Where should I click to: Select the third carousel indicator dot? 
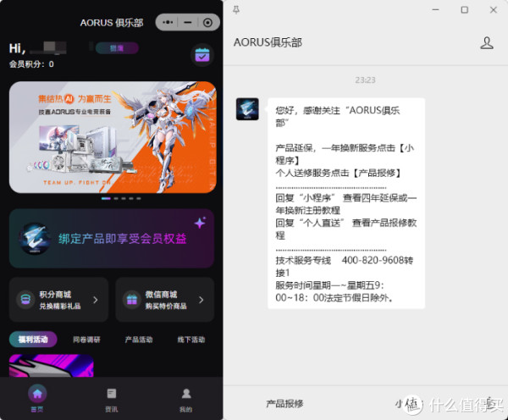(x=124, y=198)
